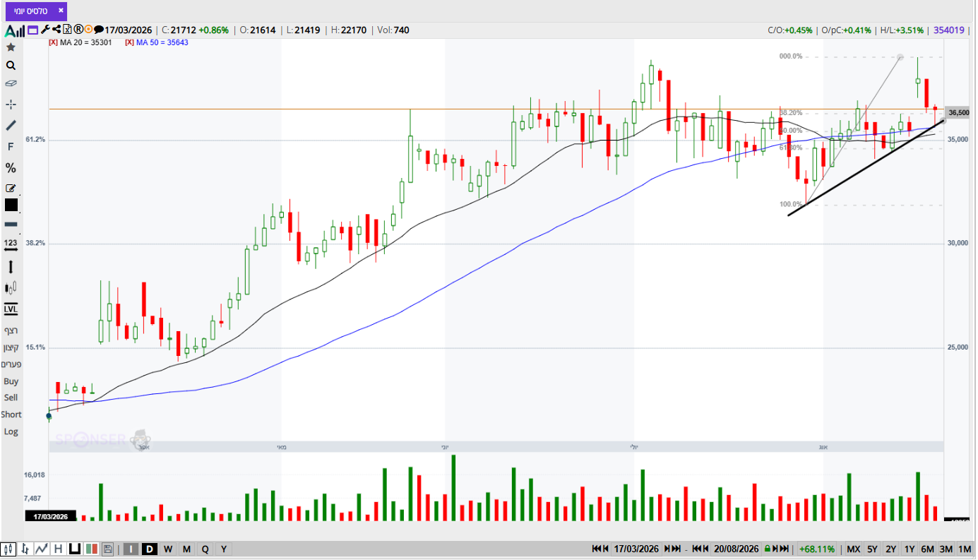978x560 pixels.
Task: Click the circled R icon
Action: (x=78, y=30)
